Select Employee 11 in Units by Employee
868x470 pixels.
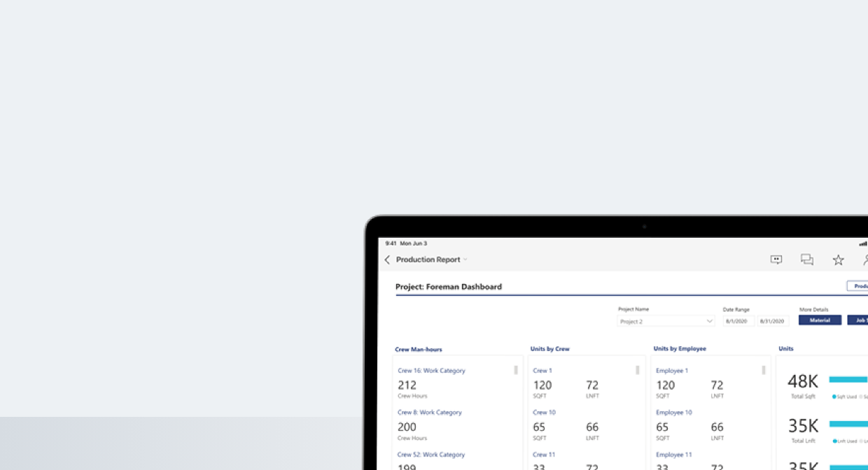pos(673,455)
